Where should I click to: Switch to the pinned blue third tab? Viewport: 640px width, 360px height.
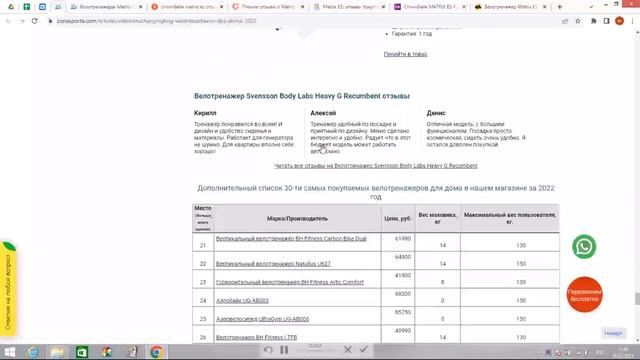[42, 7]
